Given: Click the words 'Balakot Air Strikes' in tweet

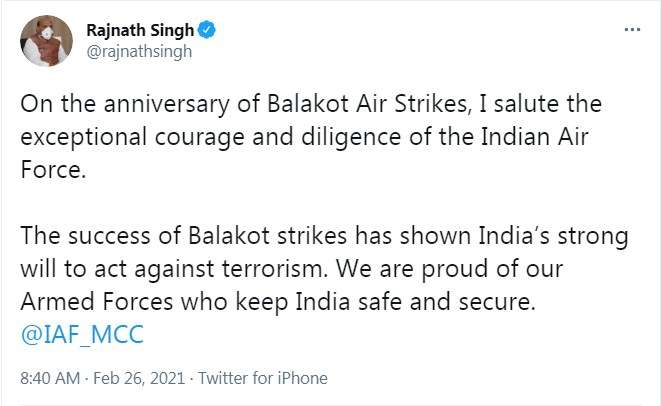Looking at the screenshot, I should (x=367, y=104).
